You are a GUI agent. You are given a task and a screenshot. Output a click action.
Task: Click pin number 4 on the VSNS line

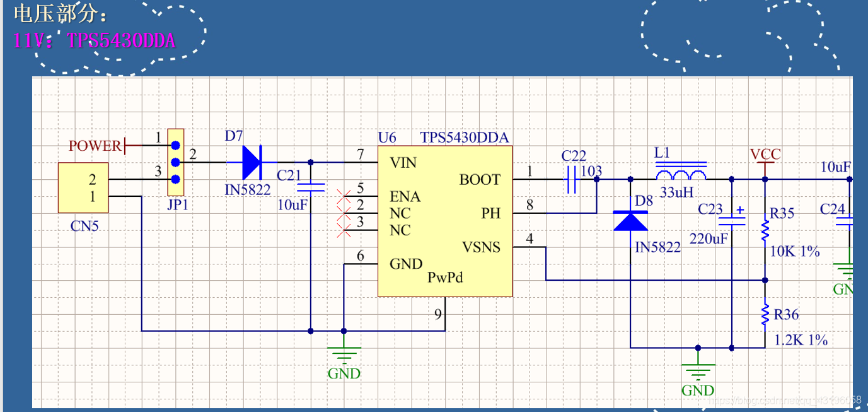(529, 238)
